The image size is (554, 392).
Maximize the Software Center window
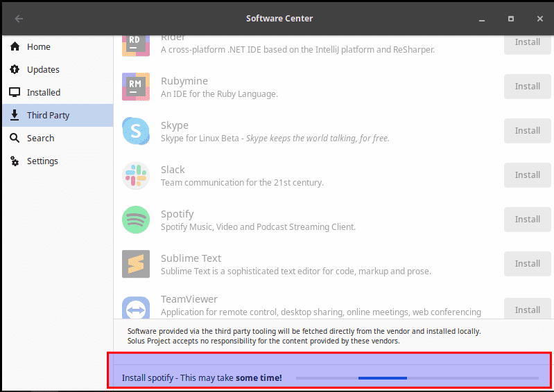[x=511, y=19]
